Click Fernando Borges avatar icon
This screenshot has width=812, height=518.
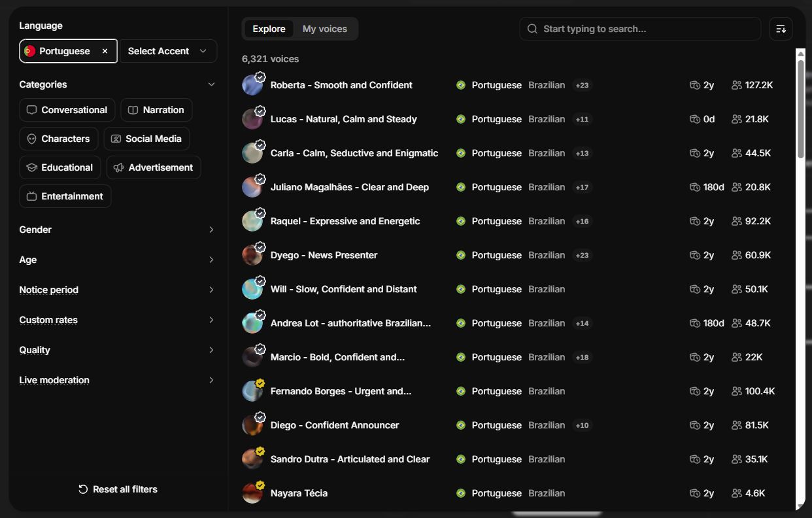[x=252, y=391]
